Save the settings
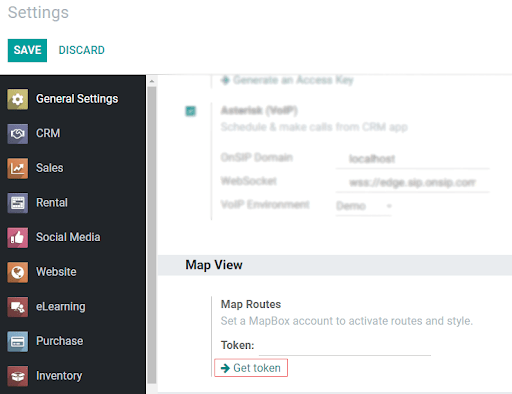This screenshot has height=394, width=512. click(x=27, y=50)
